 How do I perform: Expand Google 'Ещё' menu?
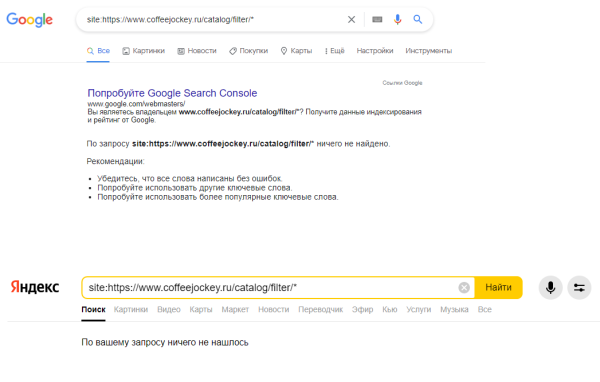(x=334, y=51)
